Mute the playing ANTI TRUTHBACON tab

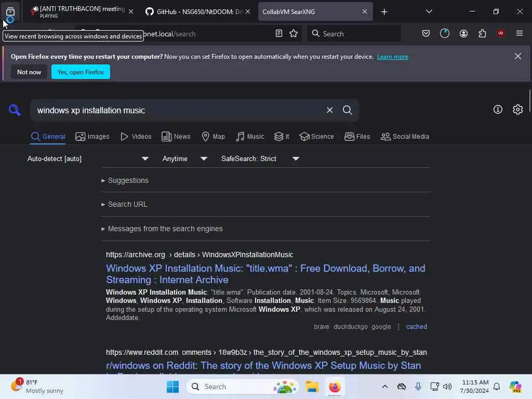tap(34, 10)
